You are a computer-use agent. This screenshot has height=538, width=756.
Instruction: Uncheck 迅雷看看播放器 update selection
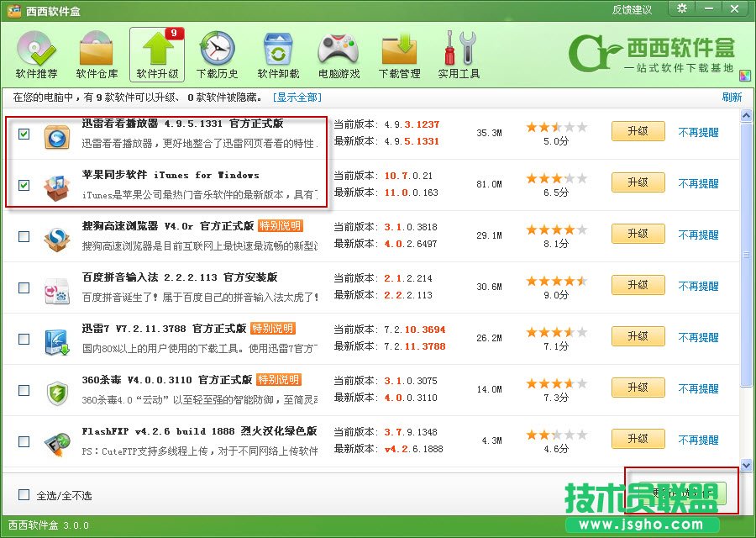[x=24, y=135]
